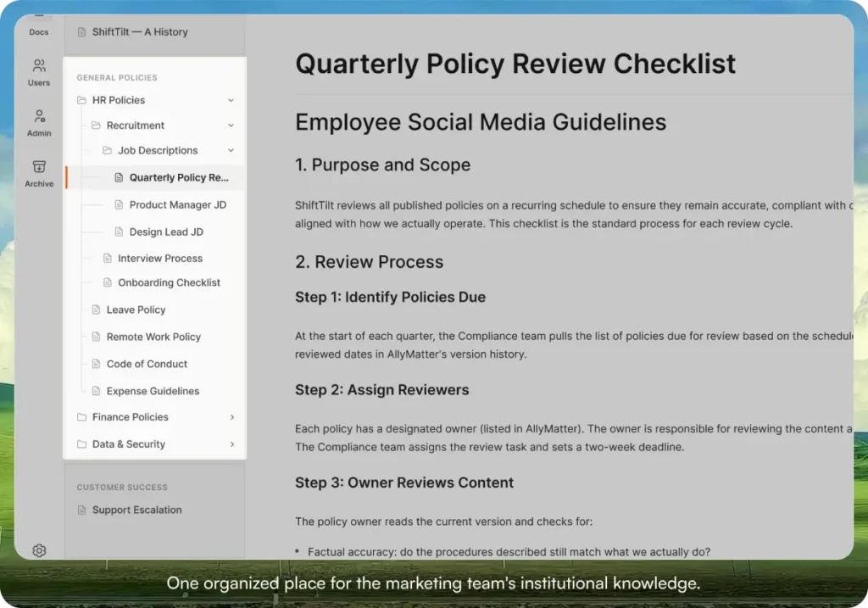
Task: Click folder icon next to Data & Security
Action: click(82, 444)
